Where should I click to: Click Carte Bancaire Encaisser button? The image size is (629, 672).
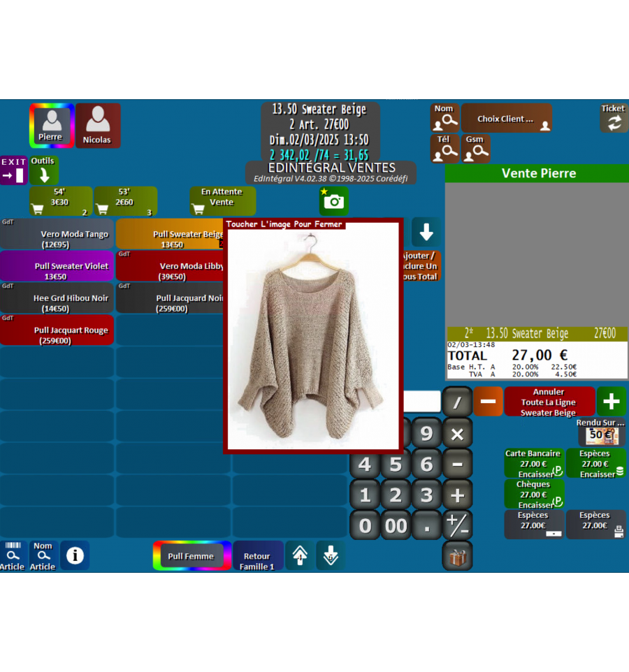[534, 464]
